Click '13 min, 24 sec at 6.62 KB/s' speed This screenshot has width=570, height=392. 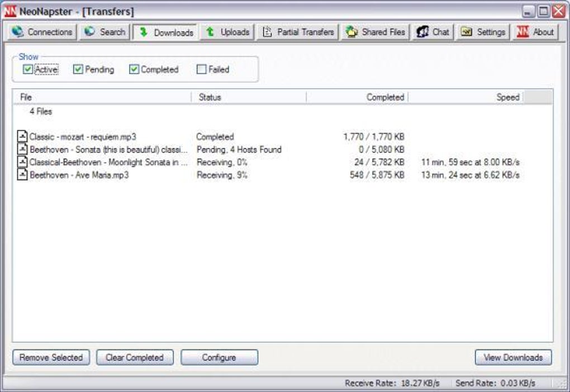471,175
